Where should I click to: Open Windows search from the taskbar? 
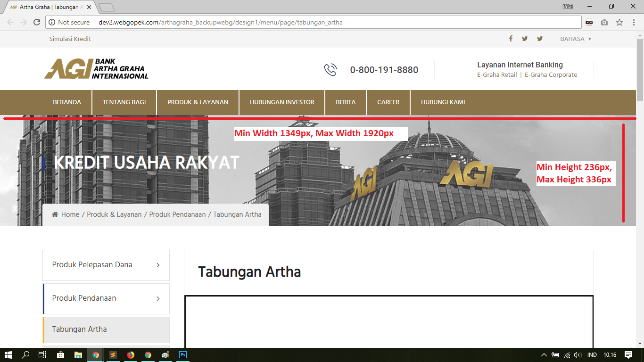tap(25, 355)
